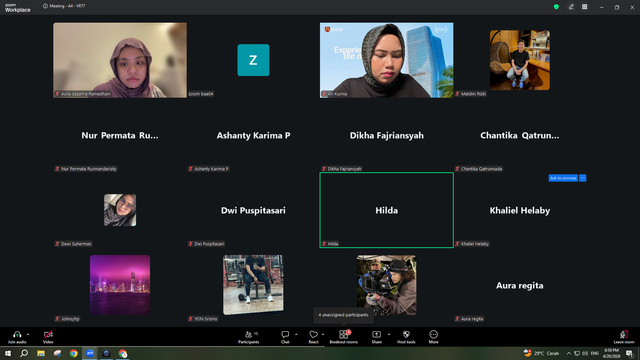This screenshot has width=640, height=360.
Task: Expand the Share options arrow
Action: click(389, 334)
